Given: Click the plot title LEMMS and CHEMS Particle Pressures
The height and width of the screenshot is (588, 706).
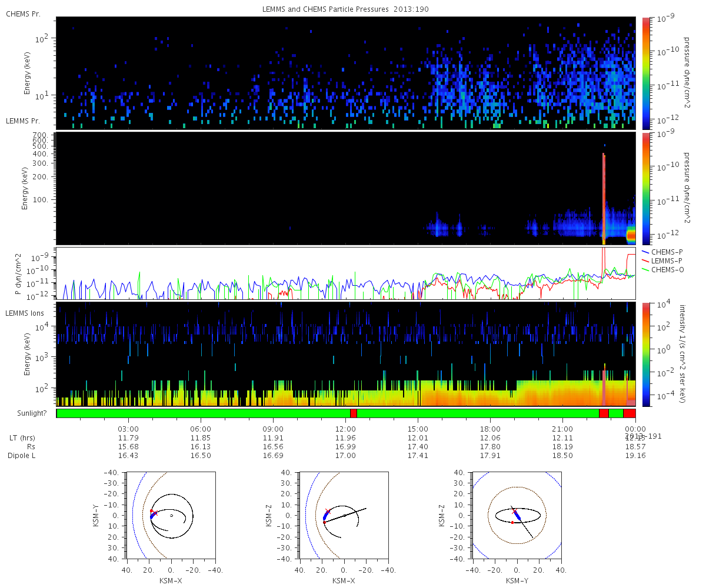Looking at the screenshot, I should coord(326,9).
